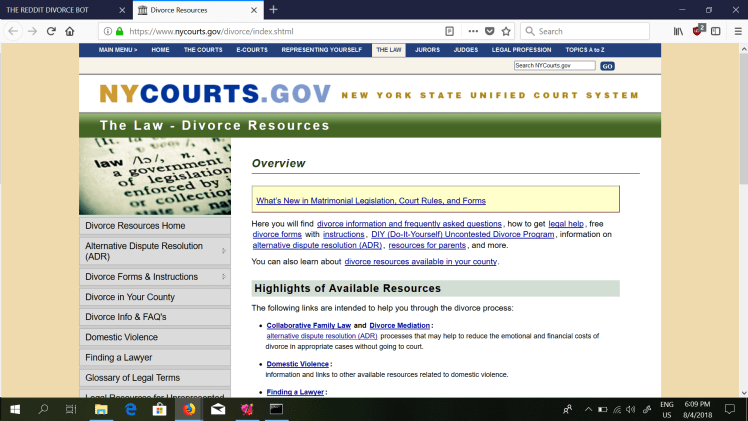Open Collaborative Family Law link
Screen dimensions: 748x421
(x=309, y=326)
